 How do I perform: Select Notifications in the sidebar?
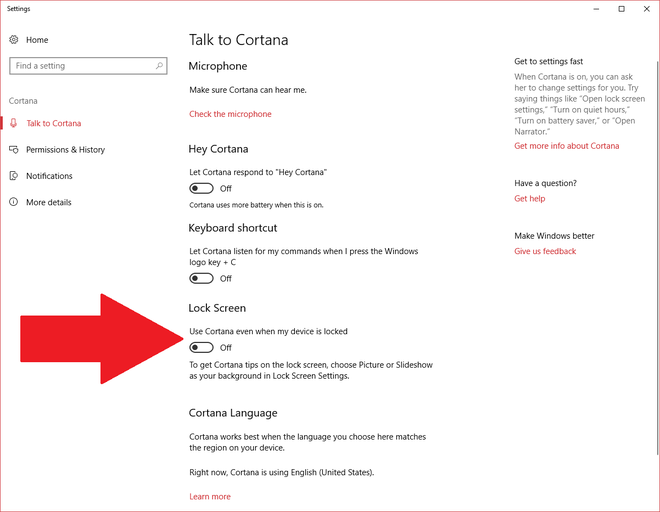click(49, 176)
